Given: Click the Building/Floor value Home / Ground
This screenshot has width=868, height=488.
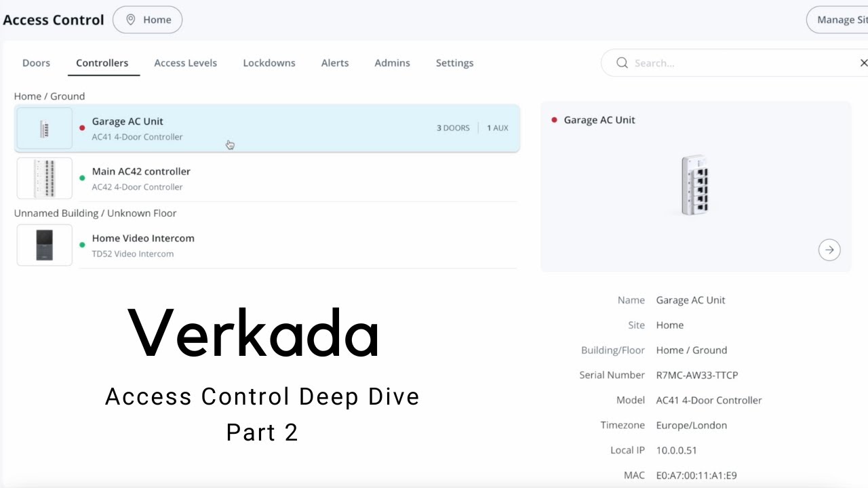Looking at the screenshot, I should click(x=692, y=350).
